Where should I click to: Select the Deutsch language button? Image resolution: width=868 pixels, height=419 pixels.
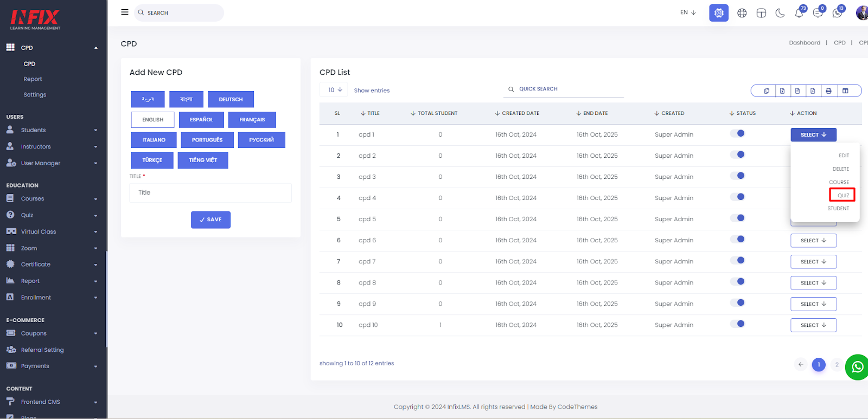231,99
